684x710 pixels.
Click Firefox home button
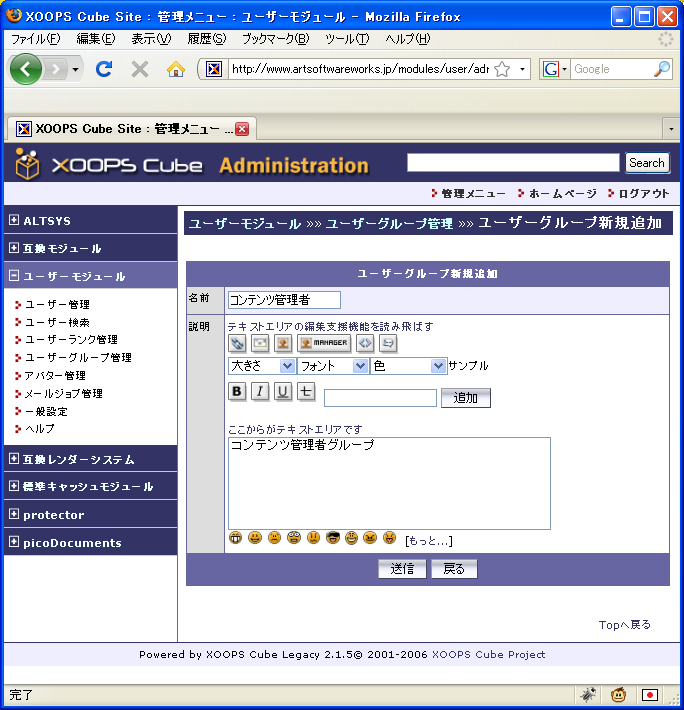(x=176, y=69)
